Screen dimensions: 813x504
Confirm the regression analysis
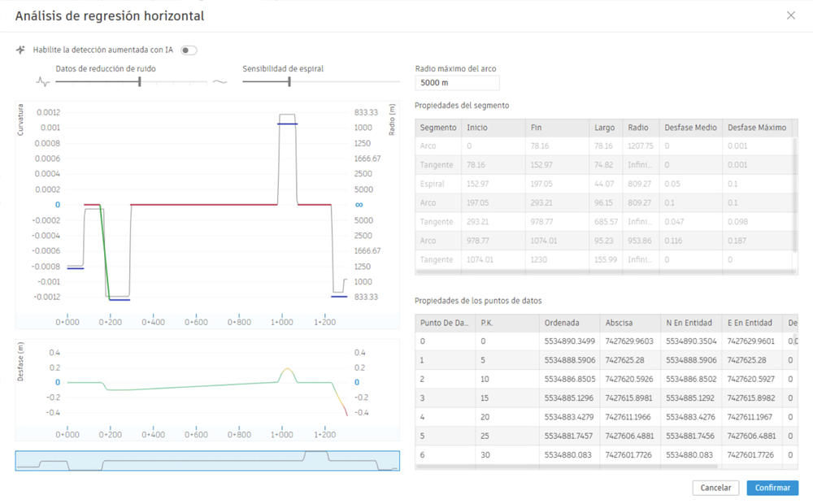[x=772, y=488]
